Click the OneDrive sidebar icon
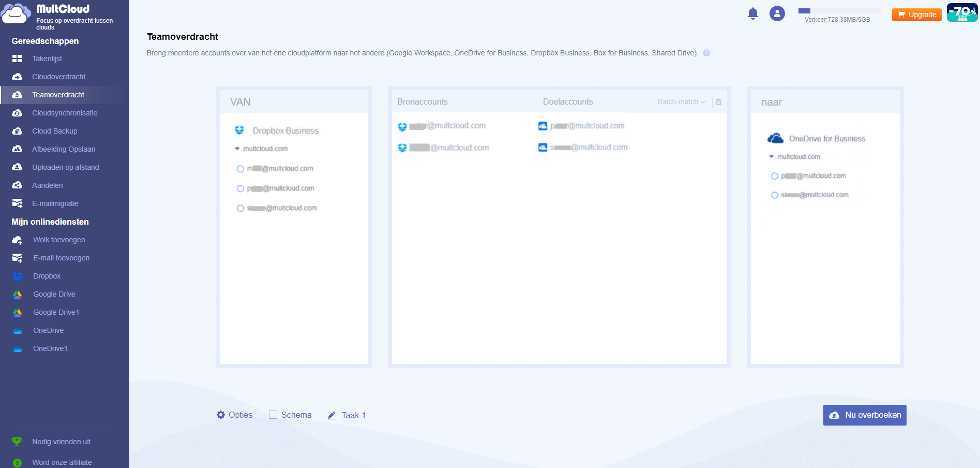This screenshot has height=468, width=980. click(x=18, y=331)
